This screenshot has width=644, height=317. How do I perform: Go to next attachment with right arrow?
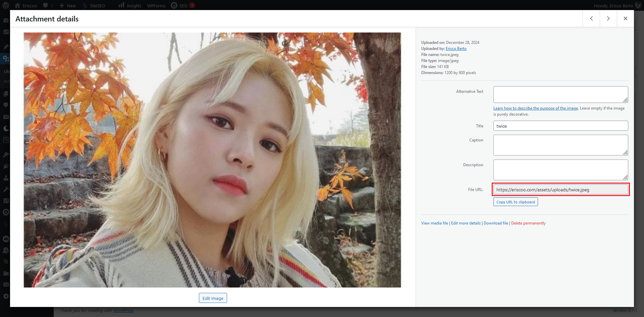point(608,18)
